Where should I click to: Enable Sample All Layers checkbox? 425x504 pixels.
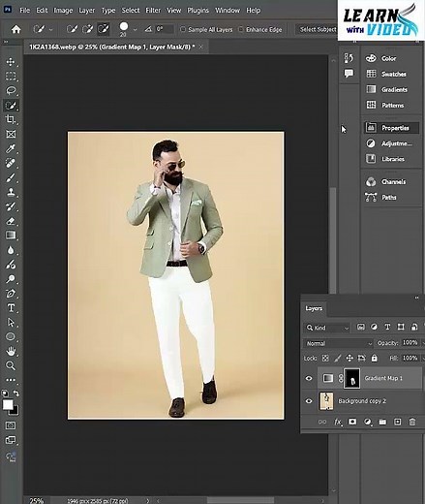tap(183, 29)
